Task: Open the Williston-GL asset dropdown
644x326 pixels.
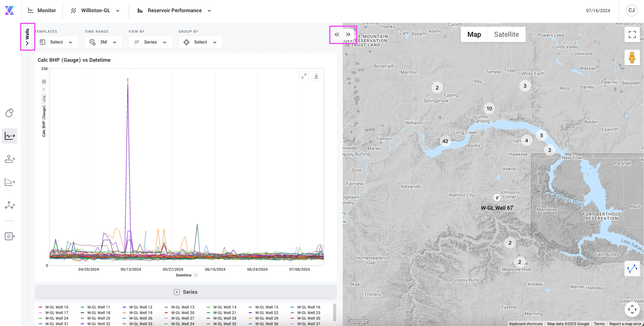Action: coord(95,10)
